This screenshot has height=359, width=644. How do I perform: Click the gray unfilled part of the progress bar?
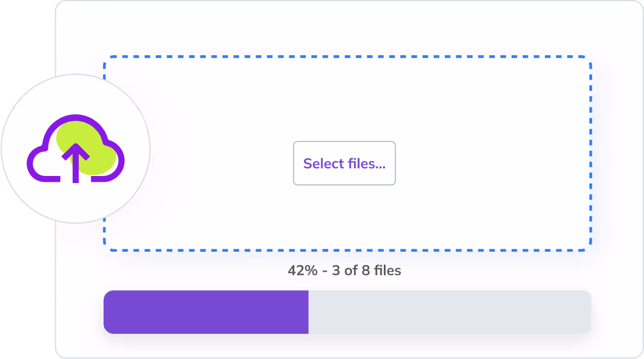click(x=449, y=312)
